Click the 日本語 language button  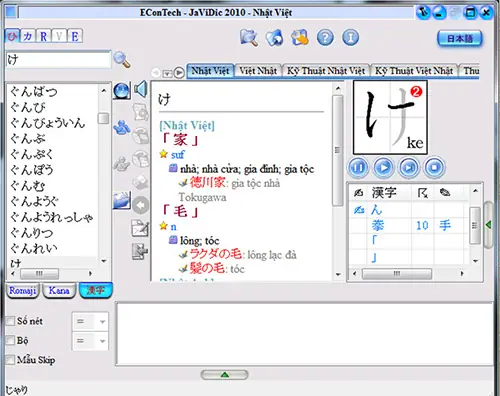tap(460, 38)
